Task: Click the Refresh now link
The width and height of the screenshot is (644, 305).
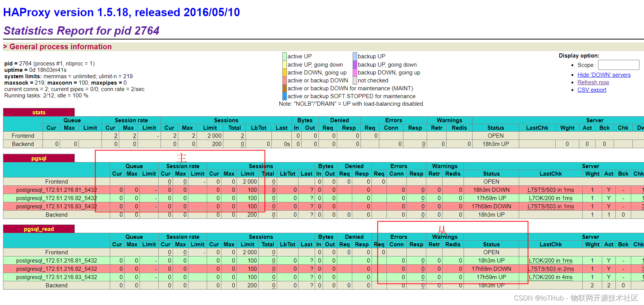Action: (x=593, y=82)
